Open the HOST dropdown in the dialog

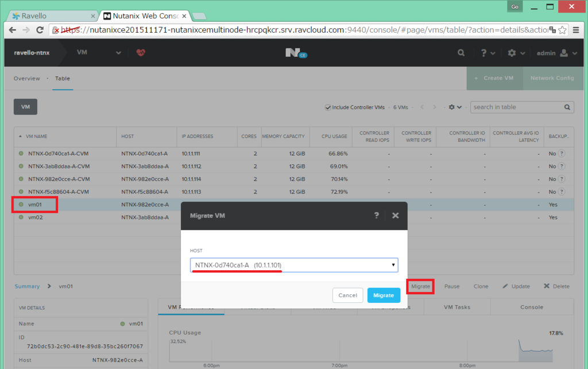(x=294, y=265)
